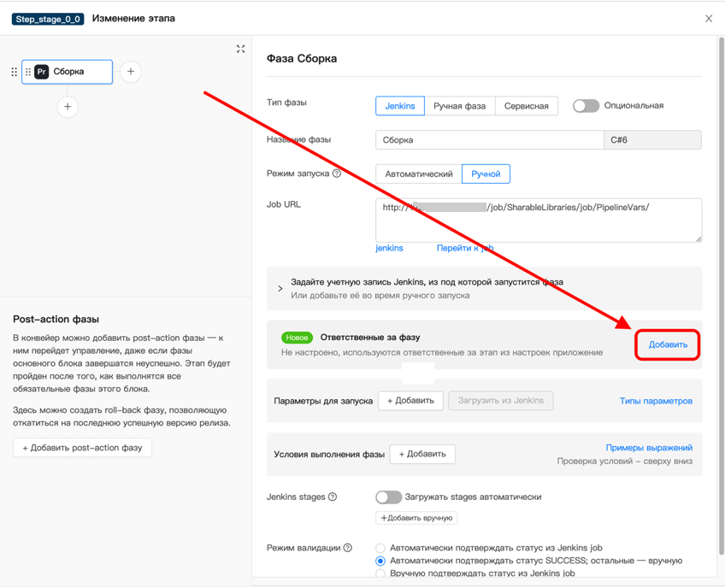Click the plus circle below Сборка phase
Viewport: 725px width, 588px height.
(x=68, y=107)
